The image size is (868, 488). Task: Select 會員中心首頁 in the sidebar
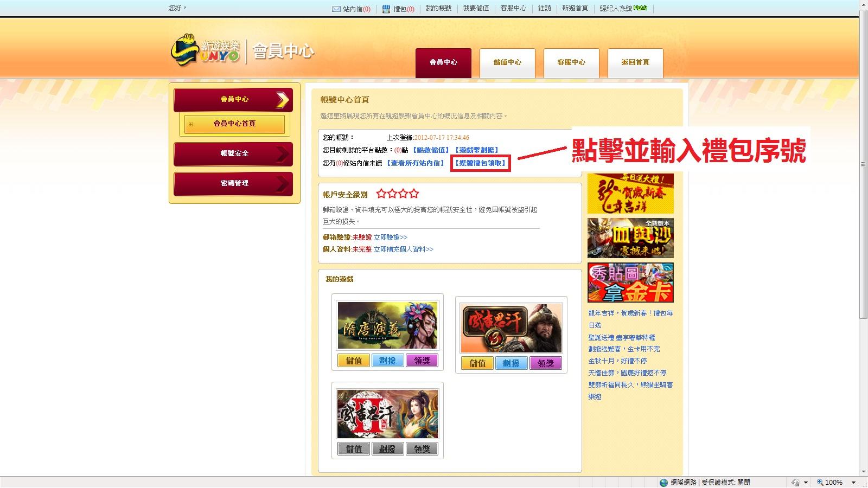tap(234, 124)
